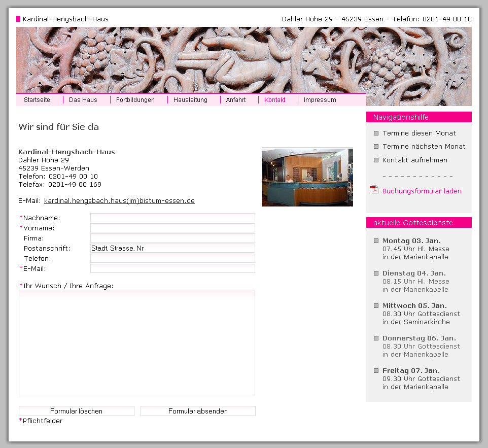Click the Ihr Wunsch / Ihre Anfrage textarea
The image size is (488, 448).
(137, 343)
